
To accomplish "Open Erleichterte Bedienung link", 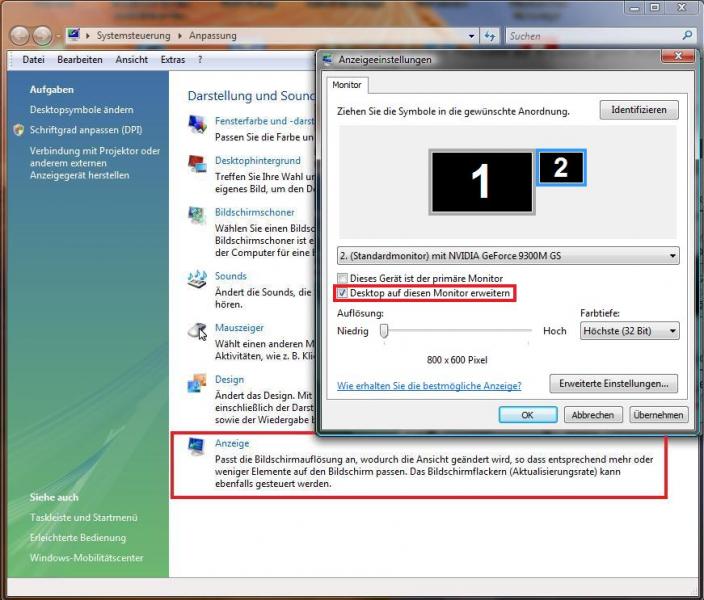I will pyautogui.click(x=78, y=538).
